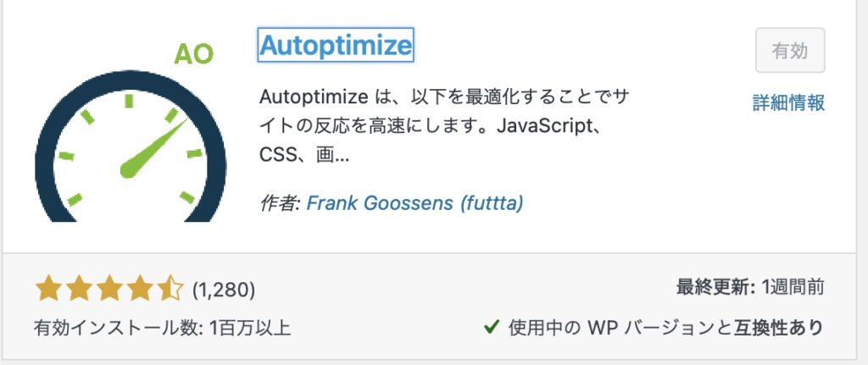Click the 互換性あり compatibility text
The height and width of the screenshot is (365, 868).
click(x=779, y=328)
